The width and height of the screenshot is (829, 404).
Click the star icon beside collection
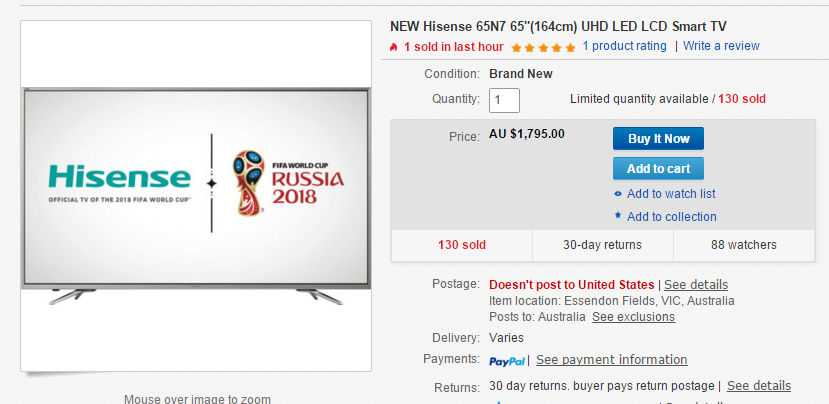[x=618, y=216]
